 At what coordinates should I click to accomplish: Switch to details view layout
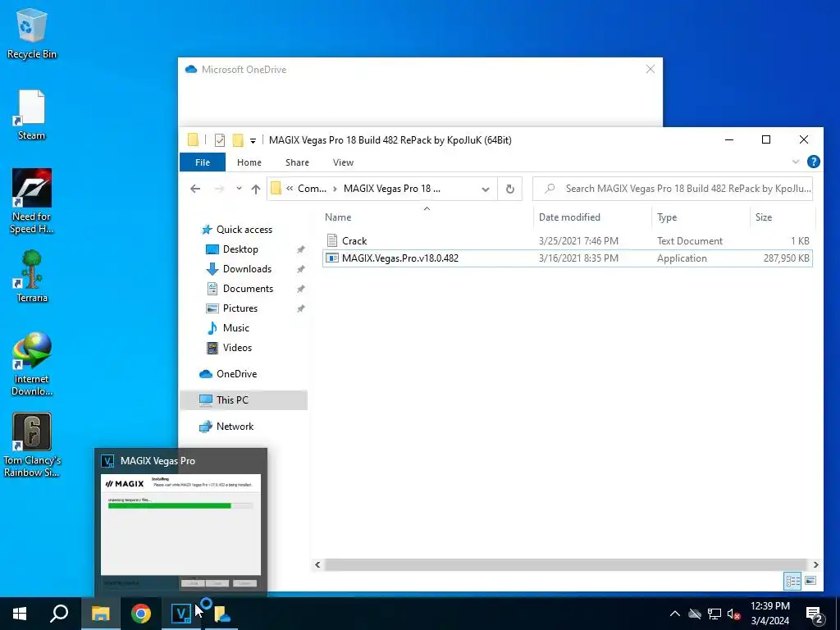click(x=793, y=581)
